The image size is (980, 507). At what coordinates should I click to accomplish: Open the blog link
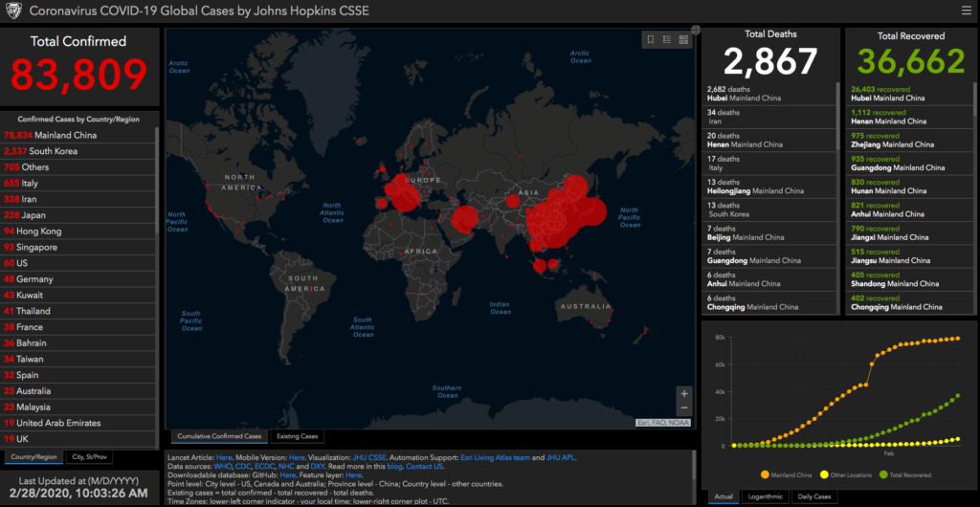(394, 467)
